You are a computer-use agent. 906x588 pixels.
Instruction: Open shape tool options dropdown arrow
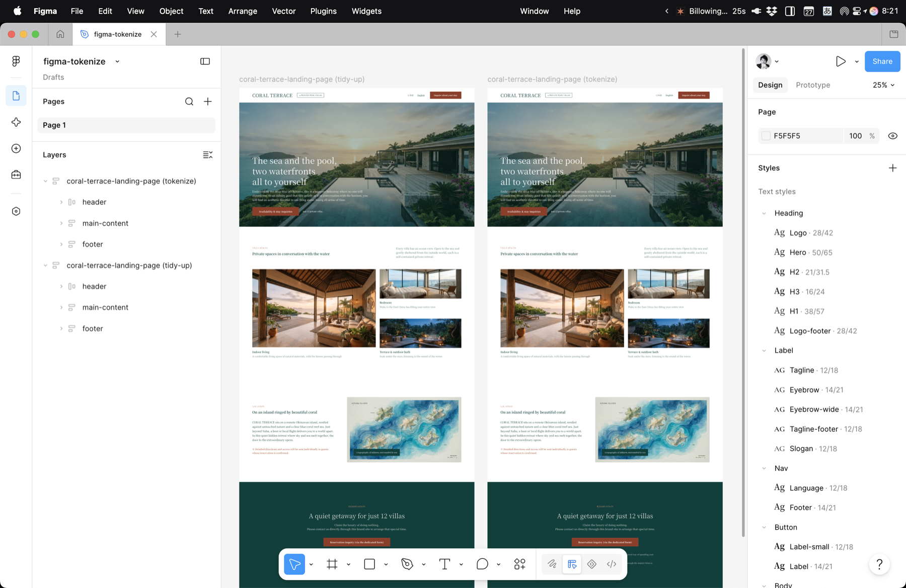click(x=386, y=564)
